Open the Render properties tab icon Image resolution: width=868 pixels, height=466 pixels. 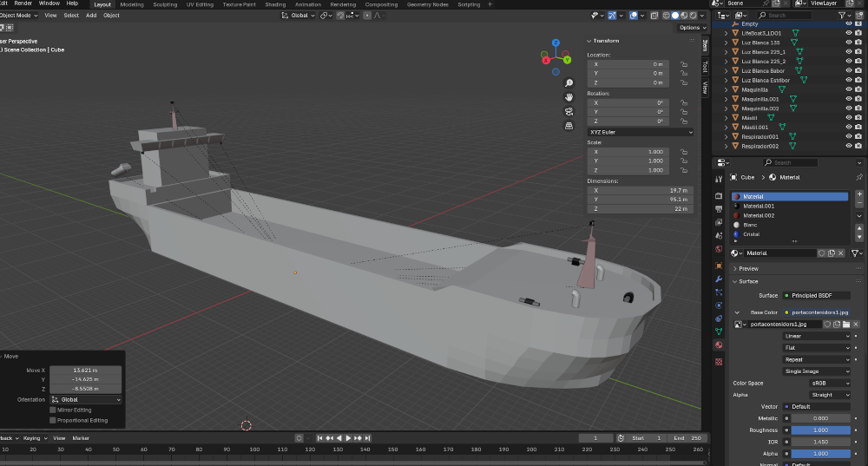click(719, 195)
